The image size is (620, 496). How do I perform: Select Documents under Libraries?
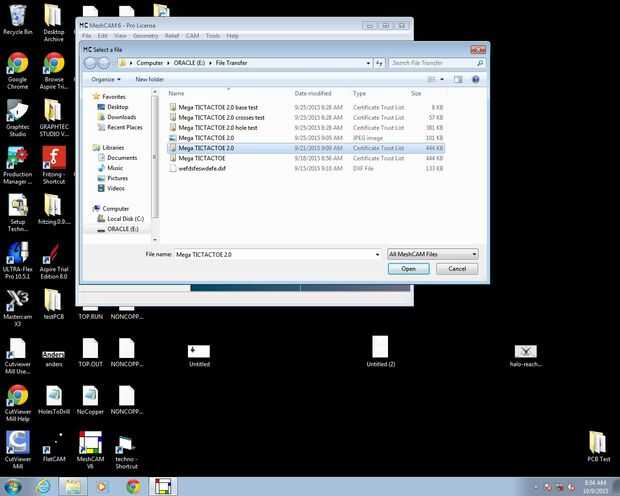117,158
